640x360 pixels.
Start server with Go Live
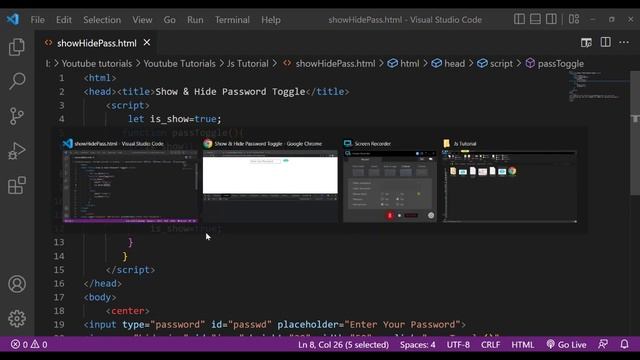coord(566,344)
